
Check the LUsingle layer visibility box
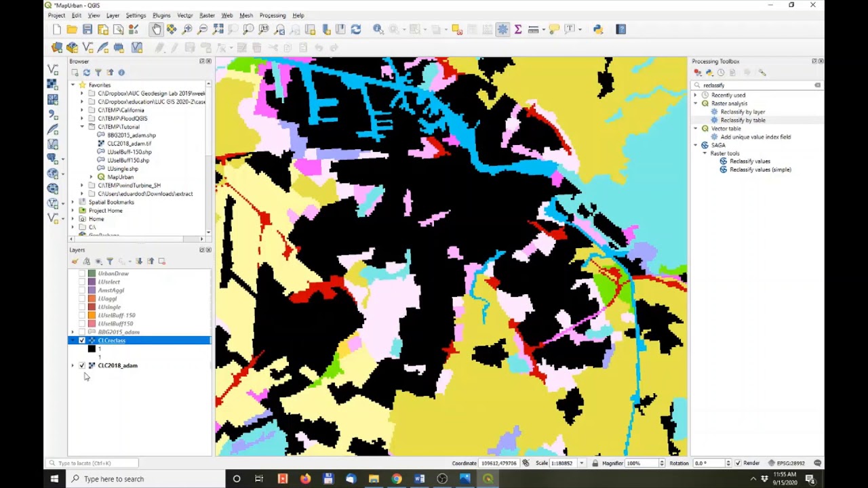82,307
